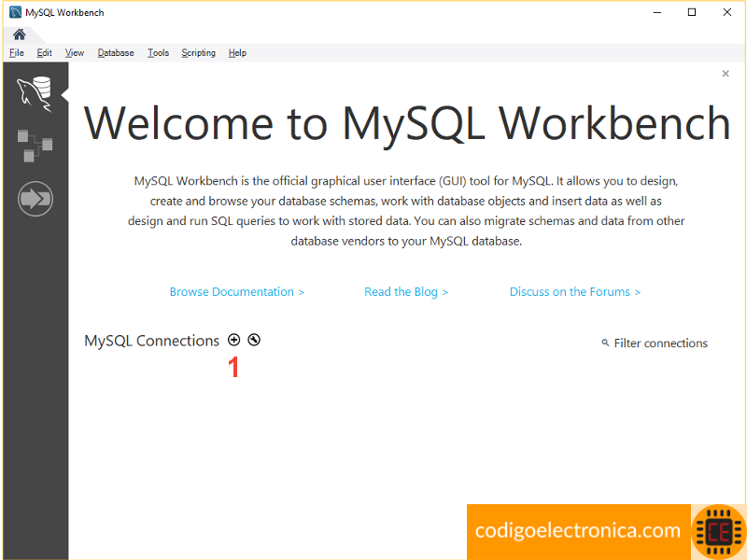Click the filter connections magnifier icon
This screenshot has width=747, height=560.
click(x=605, y=343)
